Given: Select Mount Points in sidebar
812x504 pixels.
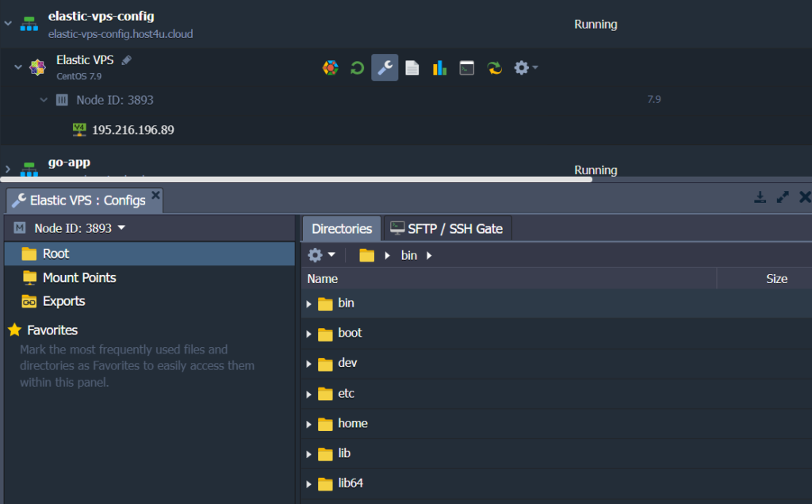Looking at the screenshot, I should 150,278.
